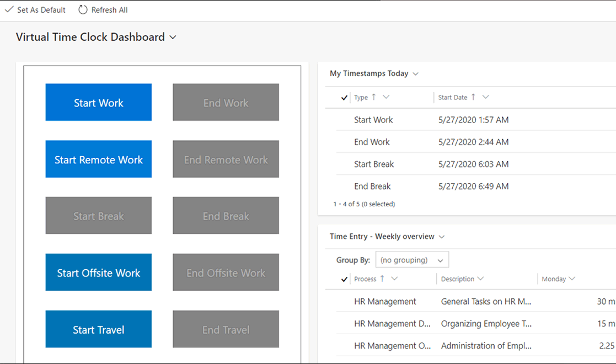Image resolution: width=616 pixels, height=364 pixels.
Task: Select the HR Management row in Weekly overview
Action: pos(344,301)
